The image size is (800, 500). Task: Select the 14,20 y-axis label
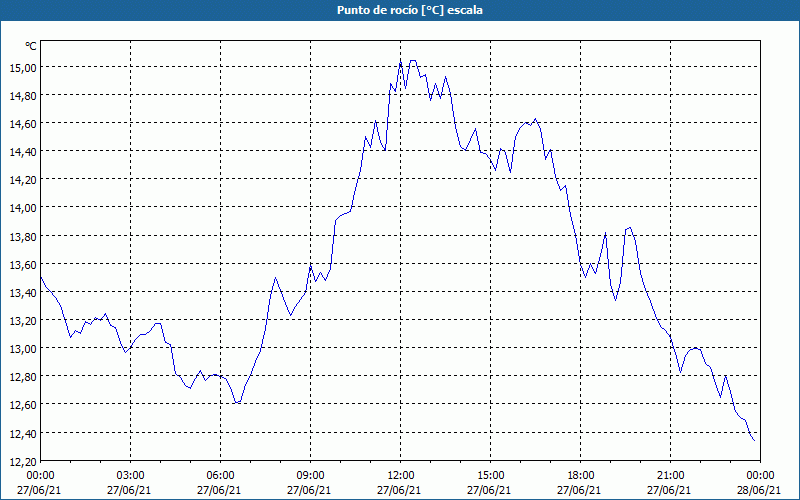pyautogui.click(x=23, y=180)
